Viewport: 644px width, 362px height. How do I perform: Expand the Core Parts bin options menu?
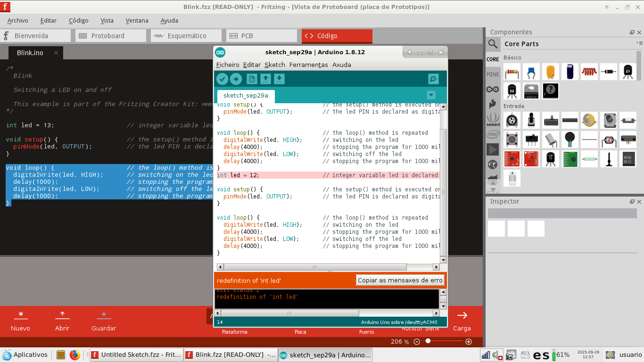(639, 43)
